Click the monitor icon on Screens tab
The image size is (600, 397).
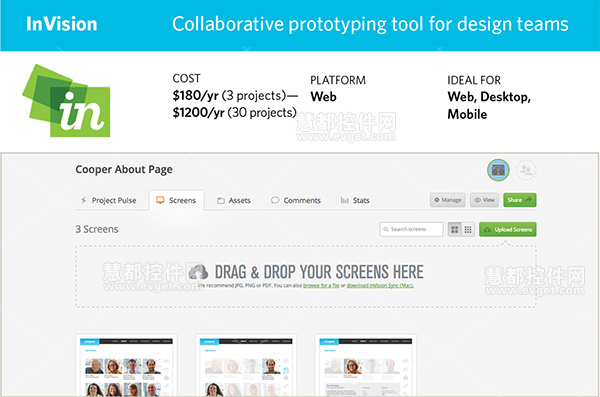160,200
